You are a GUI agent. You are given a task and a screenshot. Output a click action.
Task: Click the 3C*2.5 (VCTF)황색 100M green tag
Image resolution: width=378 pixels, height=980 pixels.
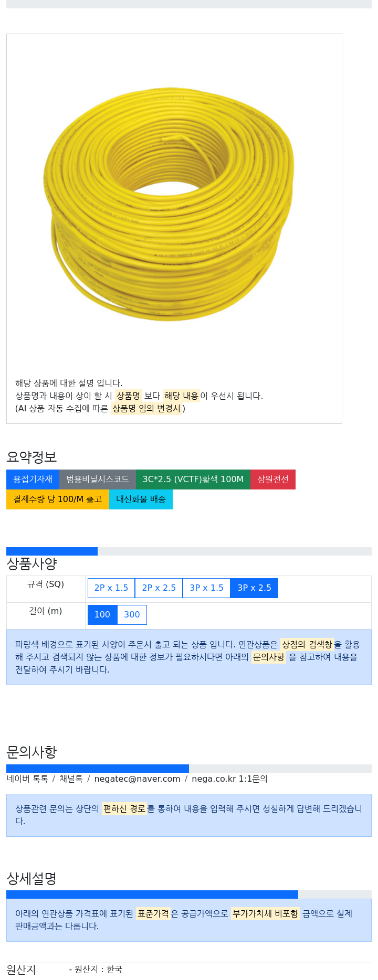tap(193, 480)
